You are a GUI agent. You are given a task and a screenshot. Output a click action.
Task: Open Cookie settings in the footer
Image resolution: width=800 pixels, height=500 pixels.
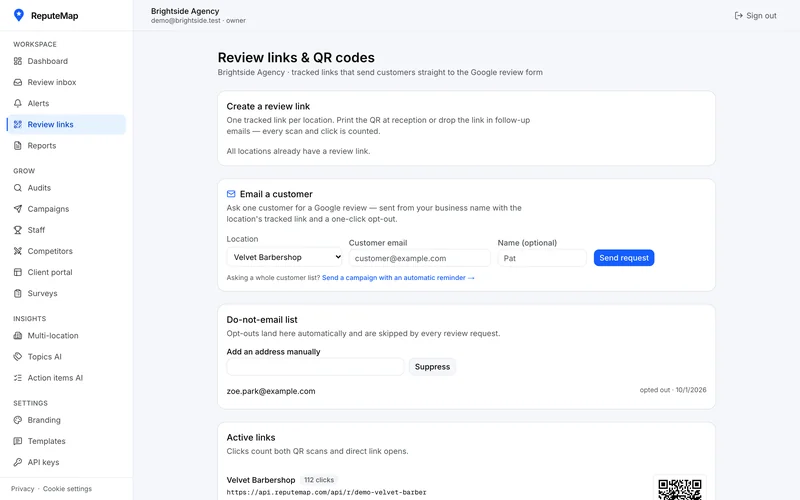(x=67, y=489)
